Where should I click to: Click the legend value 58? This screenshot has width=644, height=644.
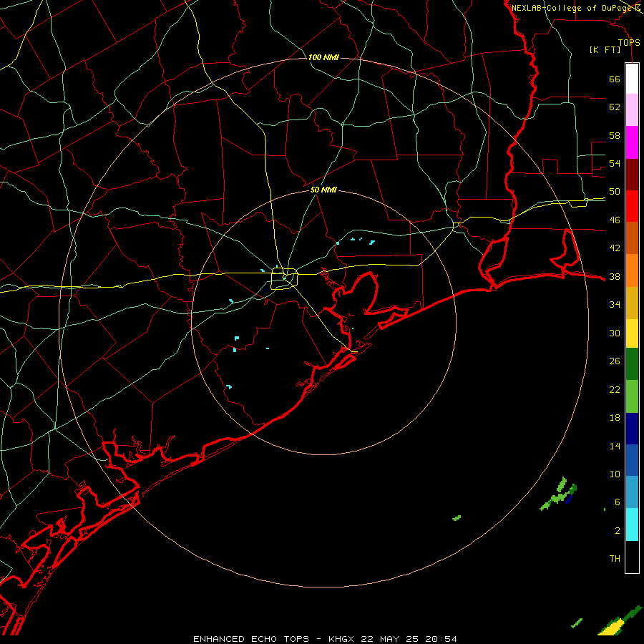615,135
